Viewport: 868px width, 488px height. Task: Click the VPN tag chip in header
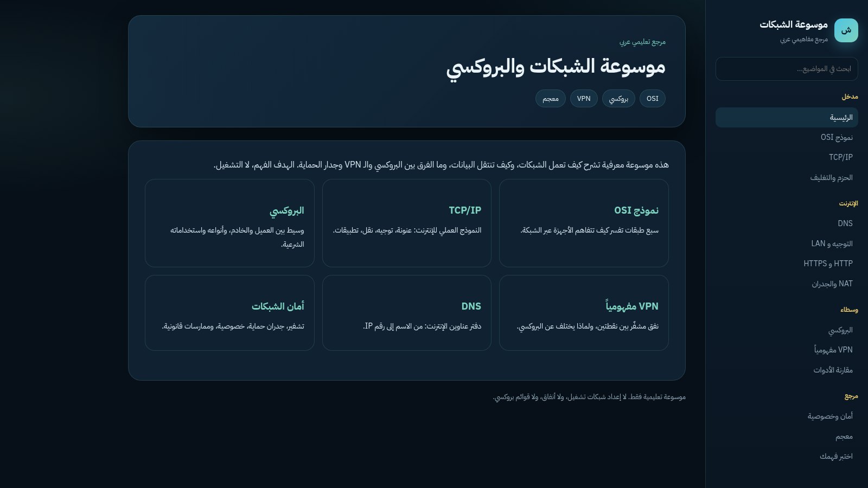[584, 99]
